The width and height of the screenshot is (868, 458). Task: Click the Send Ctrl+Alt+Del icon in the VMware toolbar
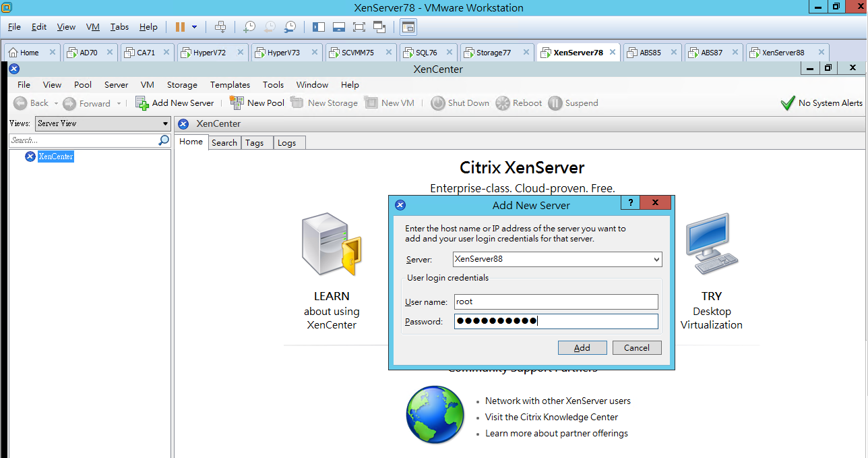tap(220, 27)
